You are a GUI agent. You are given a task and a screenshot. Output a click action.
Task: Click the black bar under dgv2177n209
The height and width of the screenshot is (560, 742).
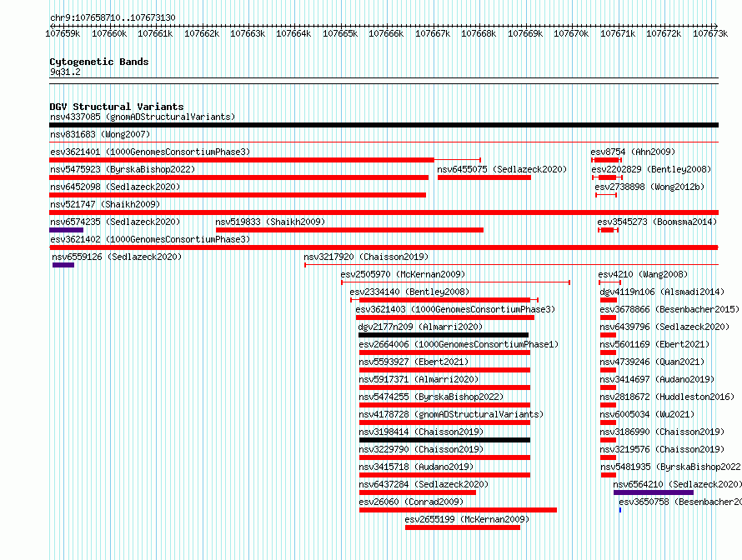tap(444, 335)
